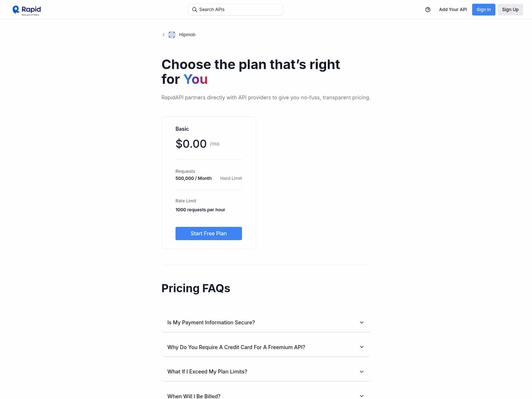This screenshot has height=399, width=532.
Task: Click the Rapid logo in the header
Action: pos(27,10)
